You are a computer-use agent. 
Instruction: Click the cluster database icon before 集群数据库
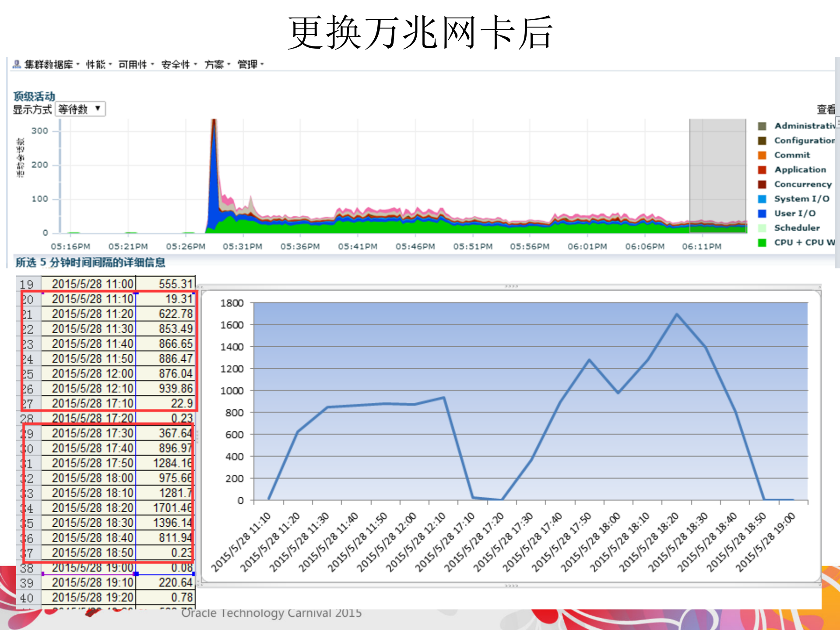(16, 64)
